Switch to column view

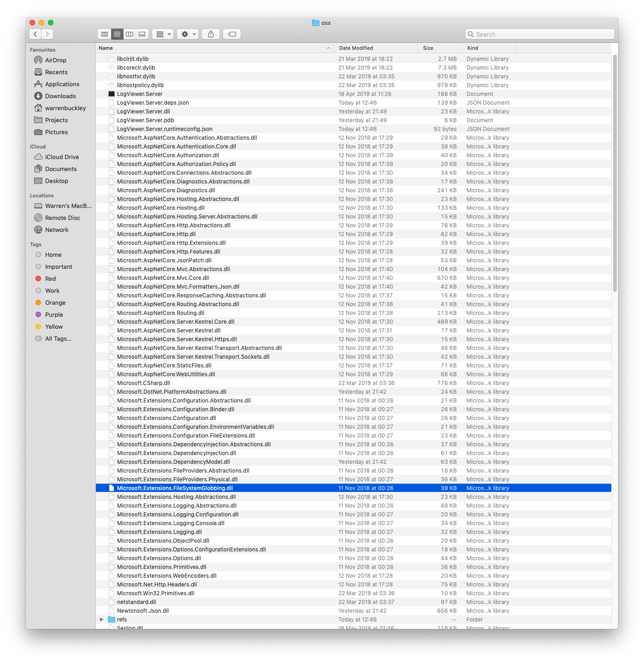[130, 34]
